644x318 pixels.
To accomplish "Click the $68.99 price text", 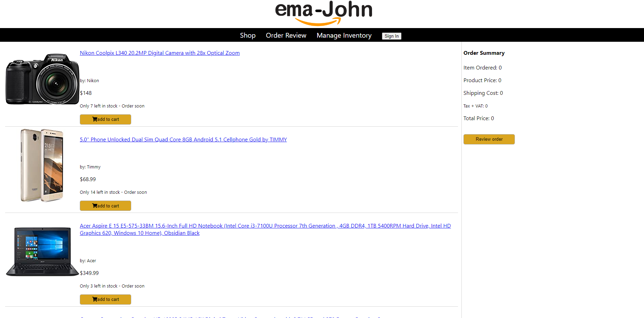I will tap(88, 179).
